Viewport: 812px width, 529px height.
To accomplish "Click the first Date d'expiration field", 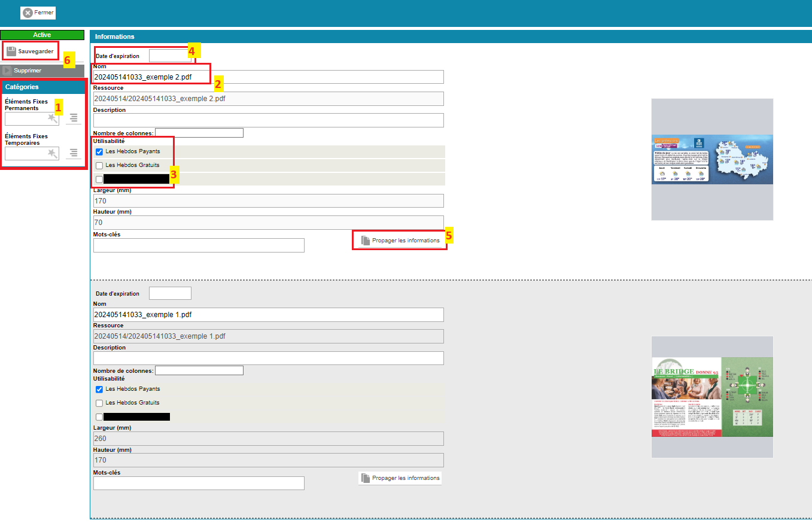I will point(169,56).
